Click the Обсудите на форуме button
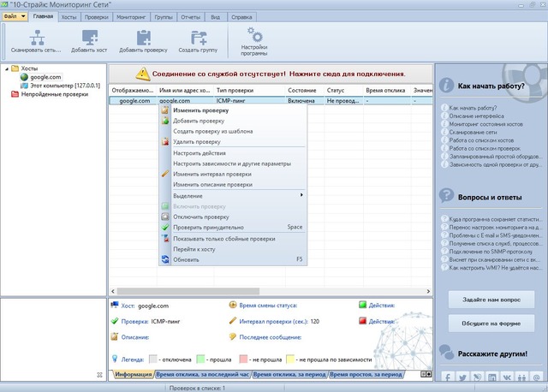 [x=491, y=323]
